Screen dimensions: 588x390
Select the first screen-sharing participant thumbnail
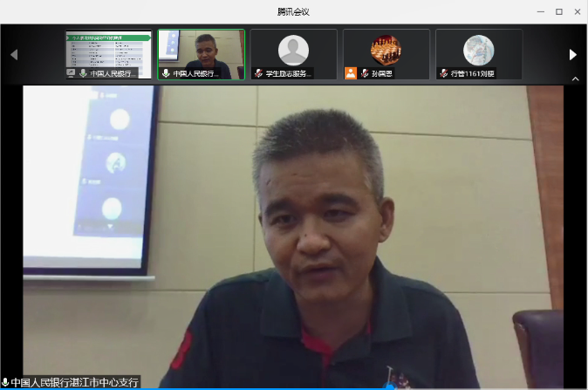pyautogui.click(x=108, y=51)
